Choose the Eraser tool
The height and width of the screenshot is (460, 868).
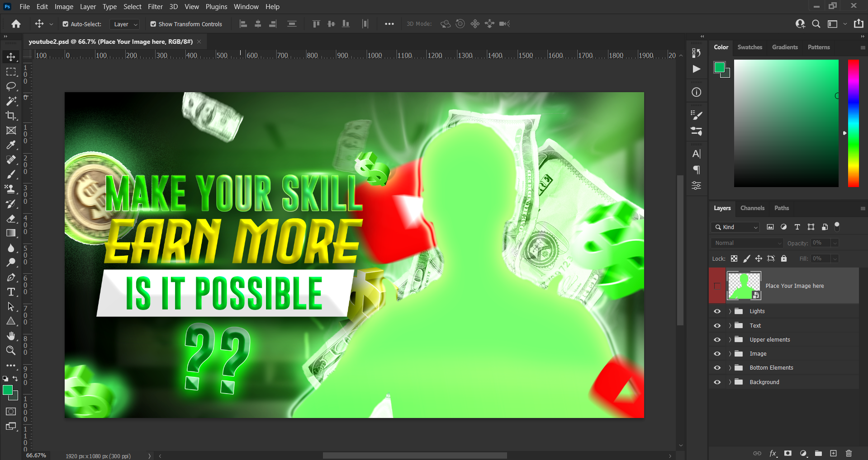click(11, 219)
